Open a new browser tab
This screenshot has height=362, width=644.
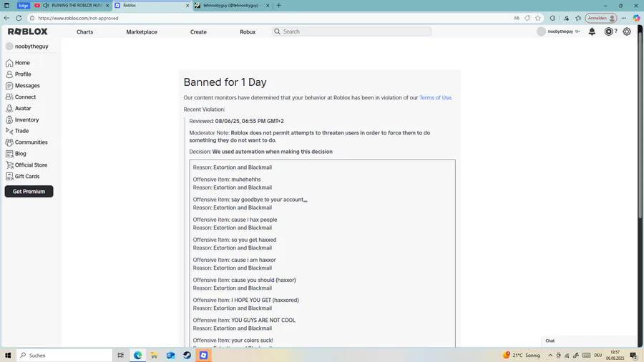[279, 5]
